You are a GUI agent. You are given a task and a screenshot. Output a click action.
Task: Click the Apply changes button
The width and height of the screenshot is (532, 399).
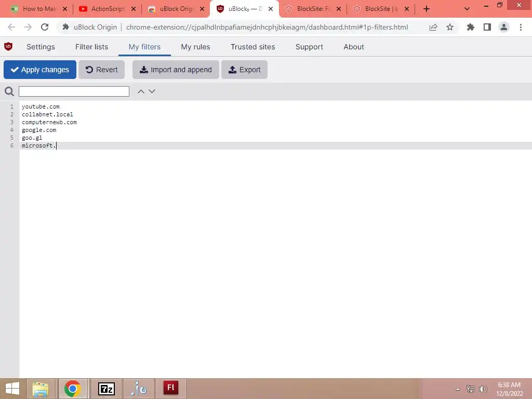click(x=40, y=70)
